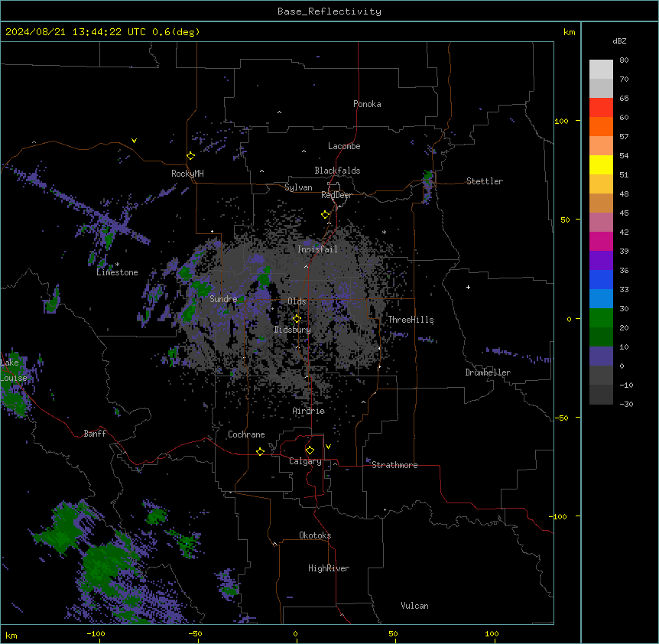
Task: Click the RedDeer city label
Action: (336, 195)
